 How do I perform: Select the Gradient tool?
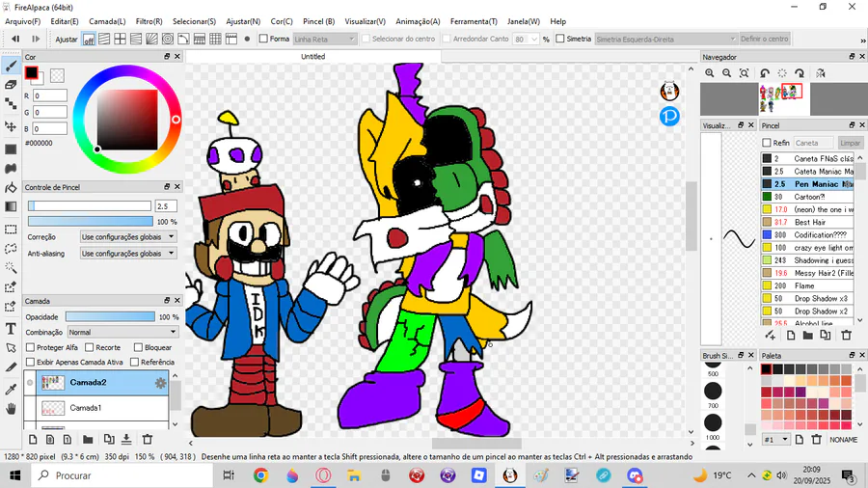(x=11, y=206)
